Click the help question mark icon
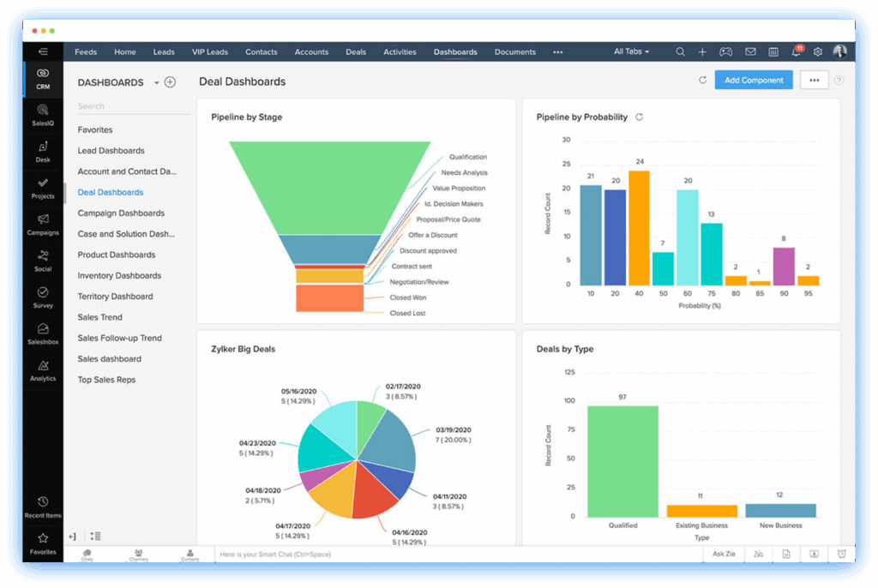Viewport: 878px width, 588px height. [839, 80]
